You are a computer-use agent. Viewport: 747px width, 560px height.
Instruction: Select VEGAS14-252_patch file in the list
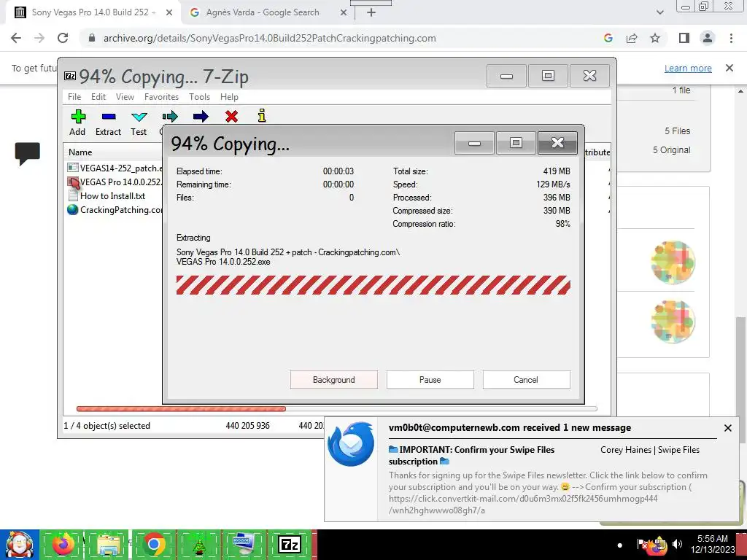click(x=115, y=168)
